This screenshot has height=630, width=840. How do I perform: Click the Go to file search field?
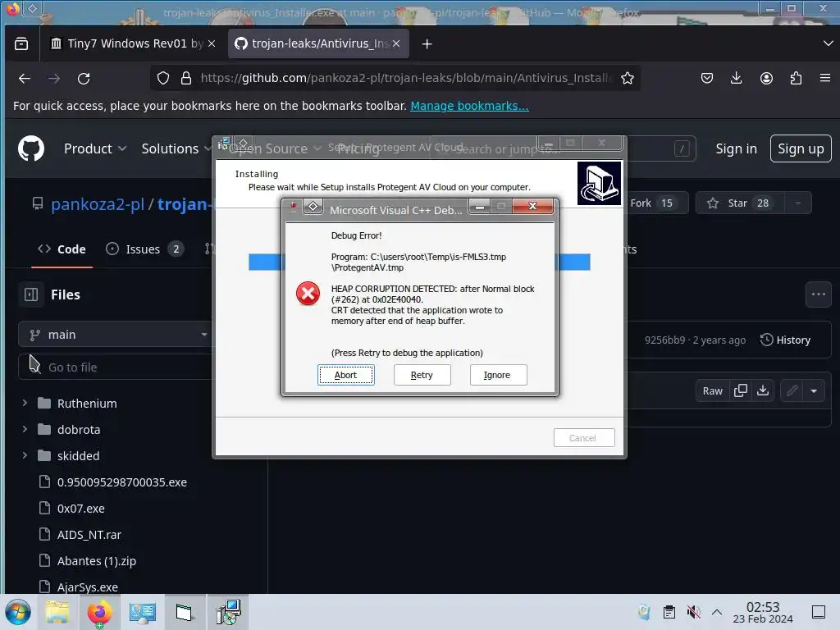click(x=116, y=367)
